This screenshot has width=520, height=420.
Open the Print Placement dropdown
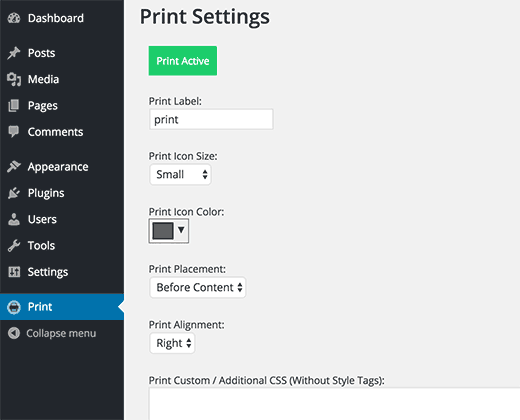(198, 287)
